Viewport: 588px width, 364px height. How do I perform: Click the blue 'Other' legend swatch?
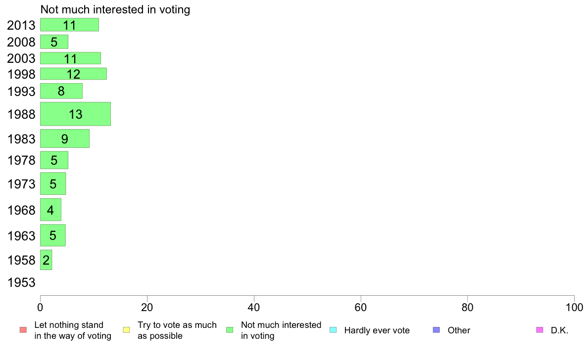437,330
